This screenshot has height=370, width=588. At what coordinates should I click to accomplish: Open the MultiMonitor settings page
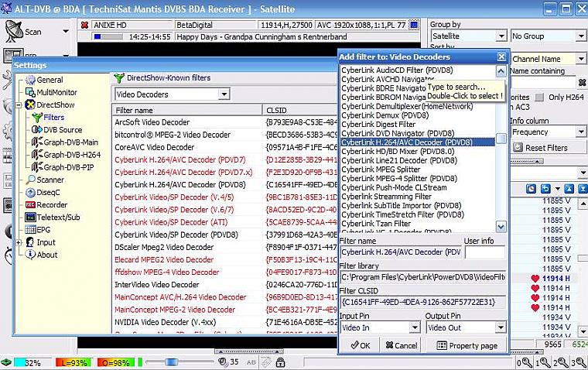(56, 92)
